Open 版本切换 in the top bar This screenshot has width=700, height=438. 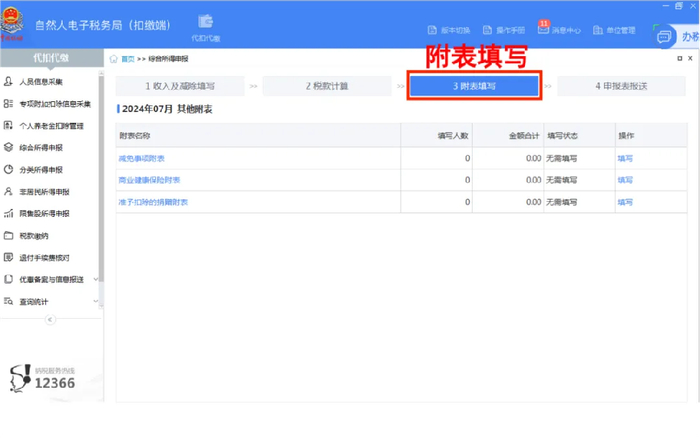(x=449, y=30)
